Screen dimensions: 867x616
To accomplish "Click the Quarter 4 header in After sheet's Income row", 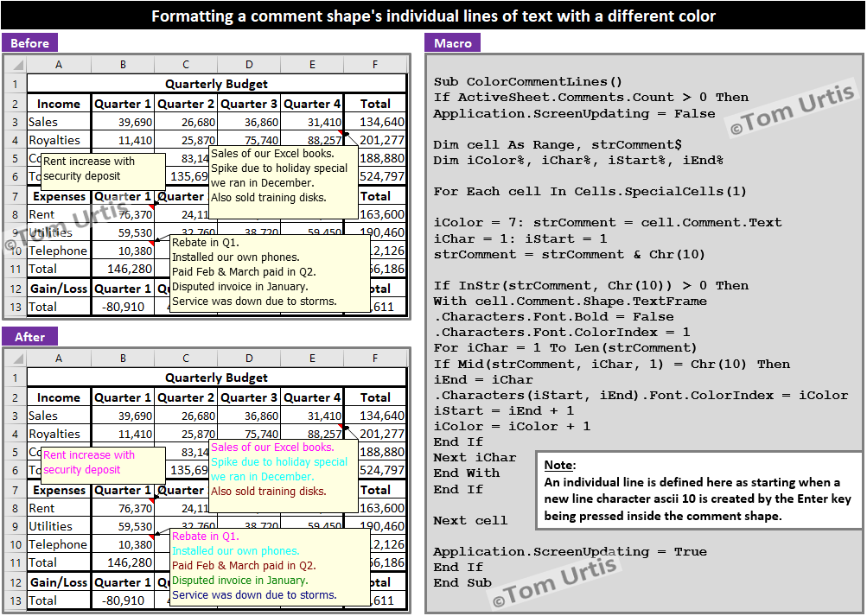I will click(312, 397).
